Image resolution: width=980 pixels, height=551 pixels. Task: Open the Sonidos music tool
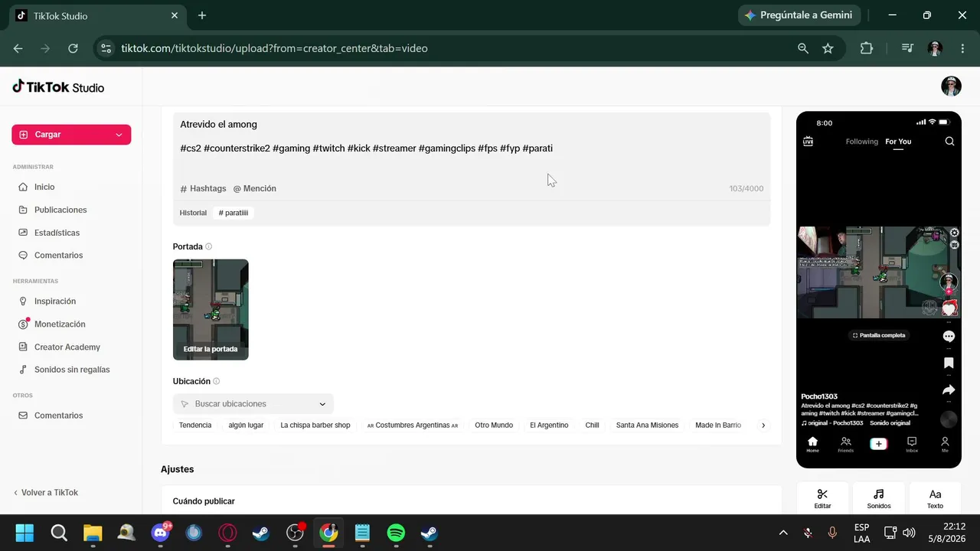pos(879,498)
